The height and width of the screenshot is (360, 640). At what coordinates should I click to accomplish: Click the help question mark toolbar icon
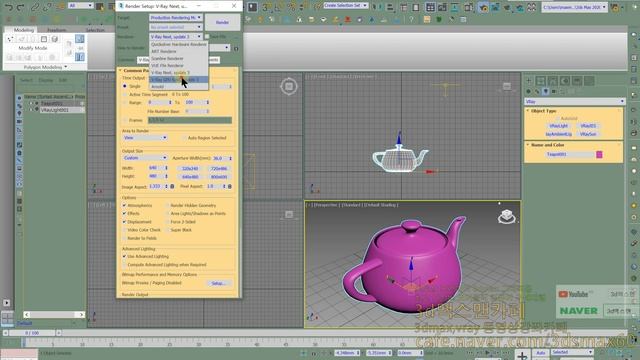pyautogui.click(x=411, y=19)
